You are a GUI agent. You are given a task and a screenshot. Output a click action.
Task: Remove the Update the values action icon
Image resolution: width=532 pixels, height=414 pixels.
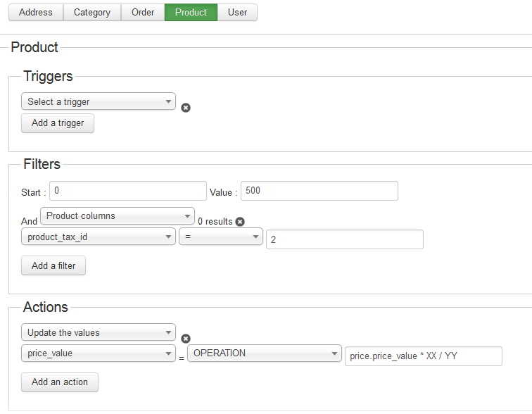tap(186, 339)
